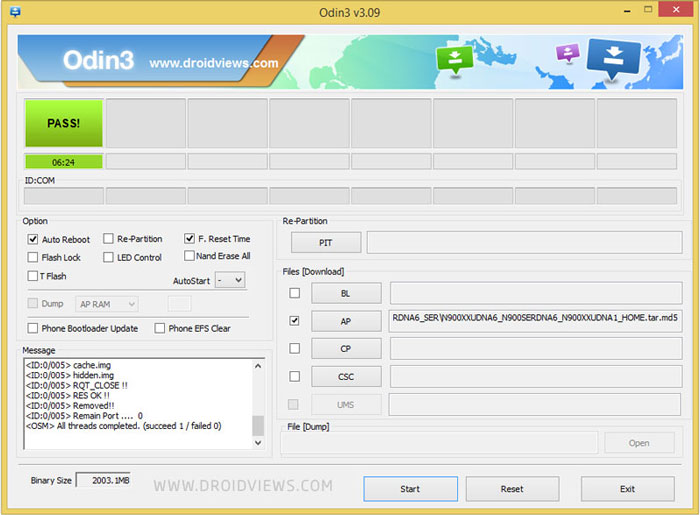The width and height of the screenshot is (700, 515).
Task: Click message log scroll up arrow
Action: [x=258, y=366]
